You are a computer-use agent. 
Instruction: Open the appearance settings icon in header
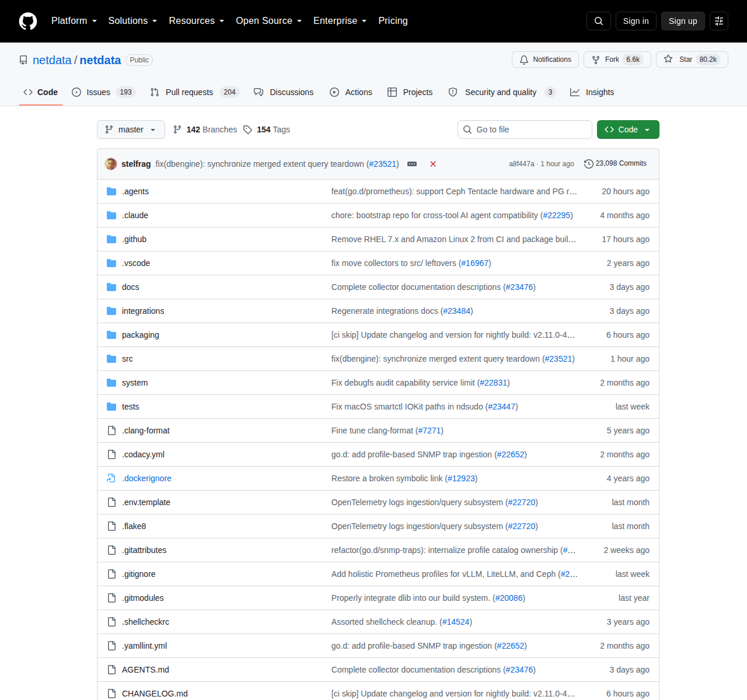pyautogui.click(x=719, y=21)
